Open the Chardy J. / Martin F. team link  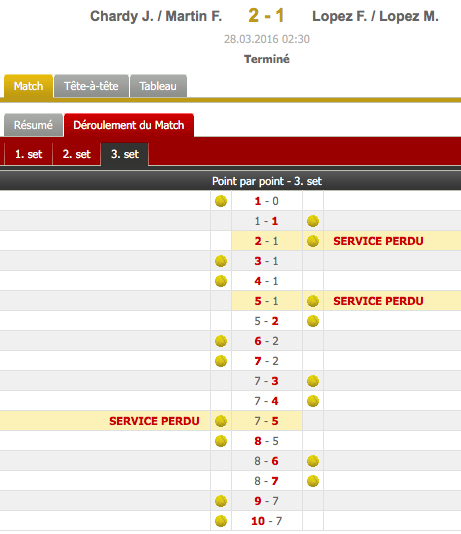pos(156,16)
